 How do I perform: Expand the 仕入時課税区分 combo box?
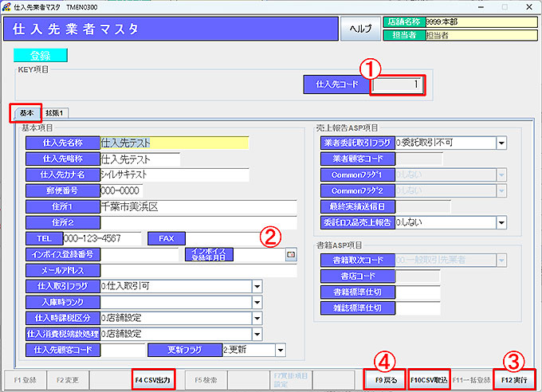(x=257, y=317)
